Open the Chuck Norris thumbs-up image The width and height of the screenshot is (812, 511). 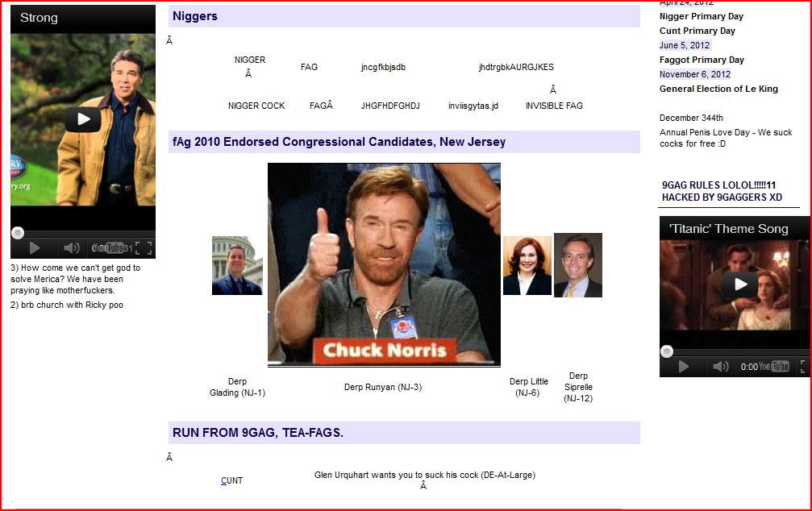384,264
